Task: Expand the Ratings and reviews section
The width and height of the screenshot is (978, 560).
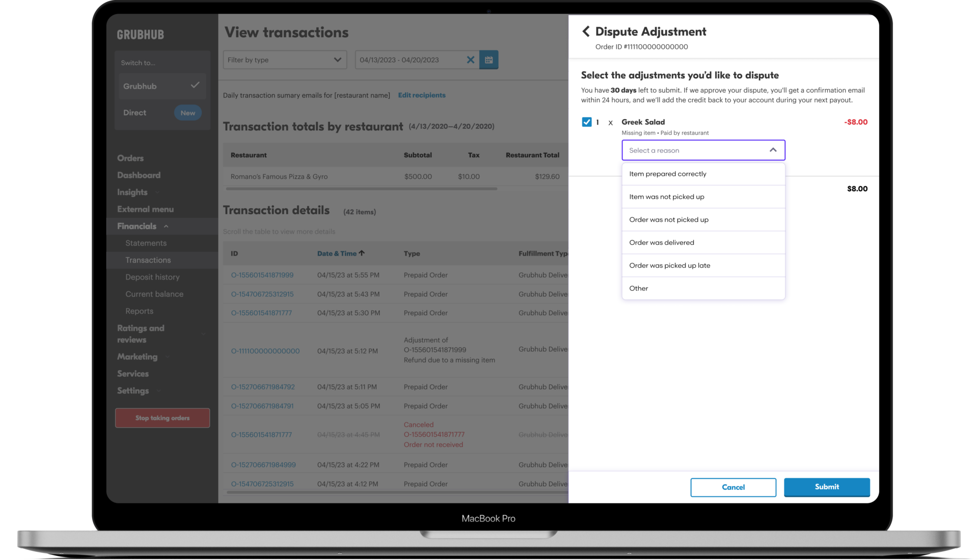Action: (203, 334)
